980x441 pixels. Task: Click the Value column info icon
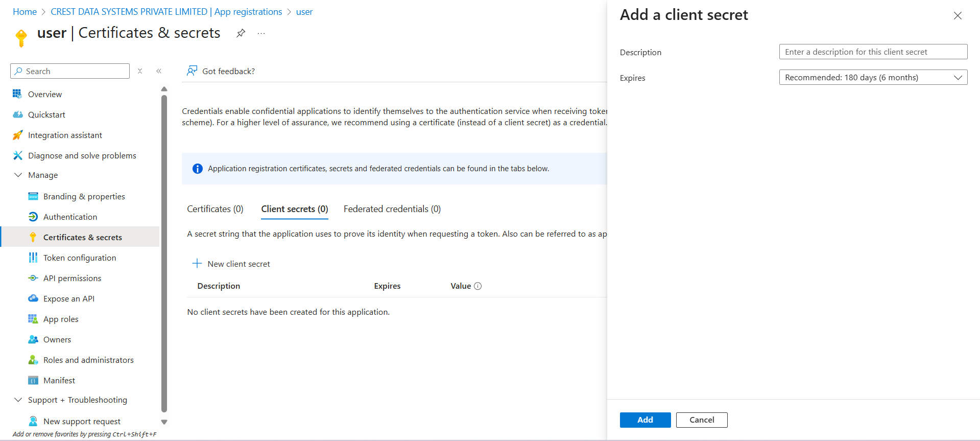point(478,286)
